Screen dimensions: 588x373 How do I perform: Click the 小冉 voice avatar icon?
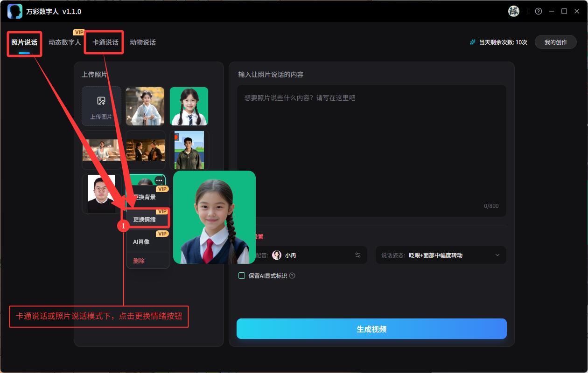tap(277, 255)
